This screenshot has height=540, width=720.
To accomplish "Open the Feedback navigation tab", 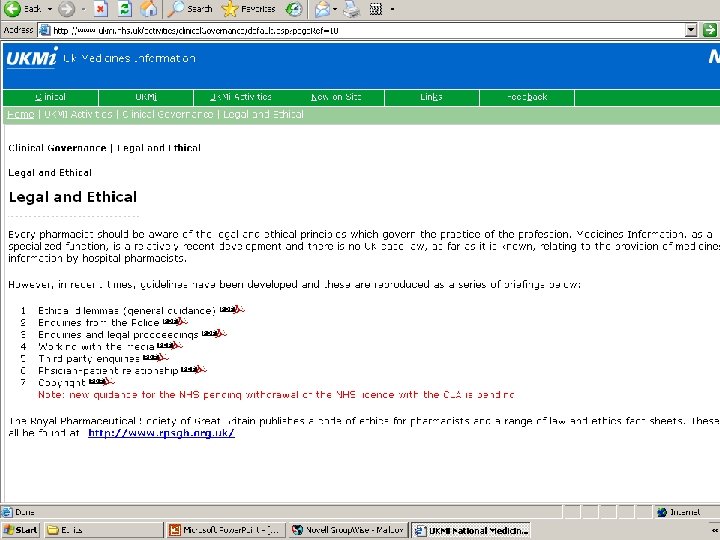I will click(x=527, y=97).
